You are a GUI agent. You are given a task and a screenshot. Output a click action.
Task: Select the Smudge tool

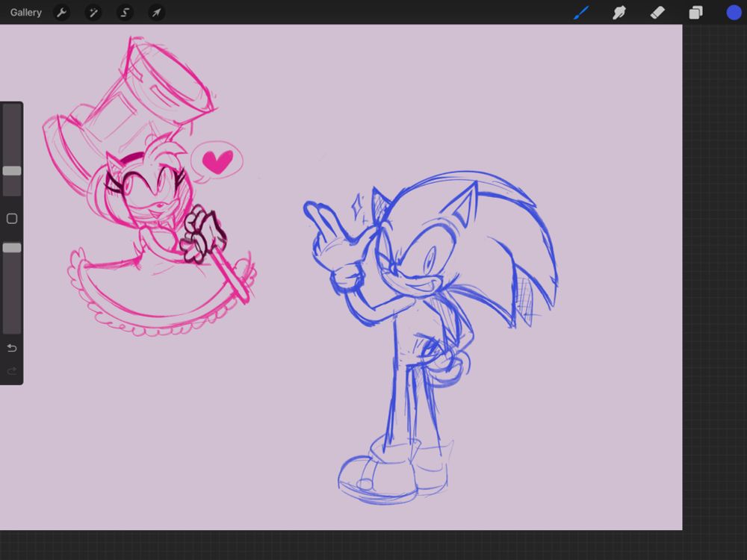tap(619, 13)
